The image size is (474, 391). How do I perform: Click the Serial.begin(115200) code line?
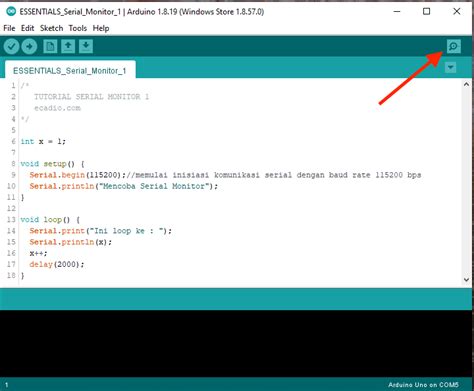[225, 175]
